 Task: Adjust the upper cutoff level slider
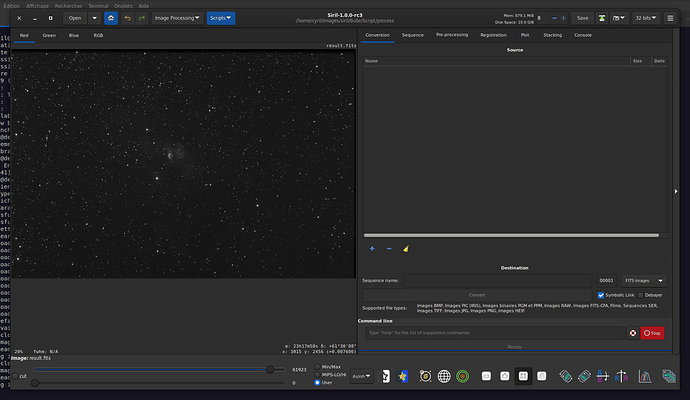click(x=269, y=369)
